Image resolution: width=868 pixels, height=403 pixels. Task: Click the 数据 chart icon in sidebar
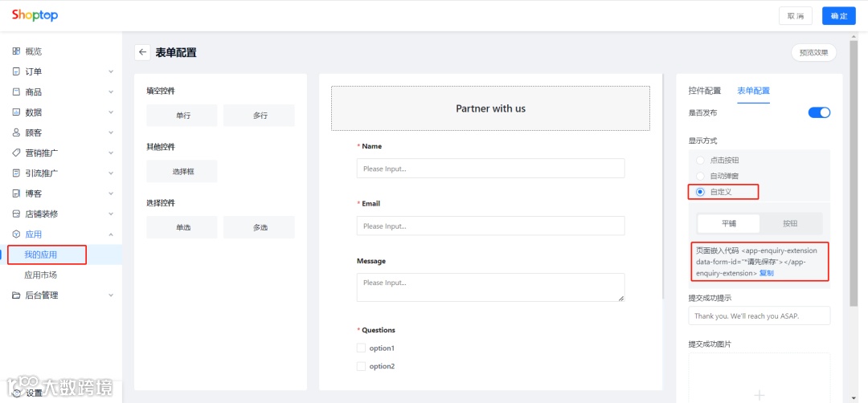tap(16, 112)
